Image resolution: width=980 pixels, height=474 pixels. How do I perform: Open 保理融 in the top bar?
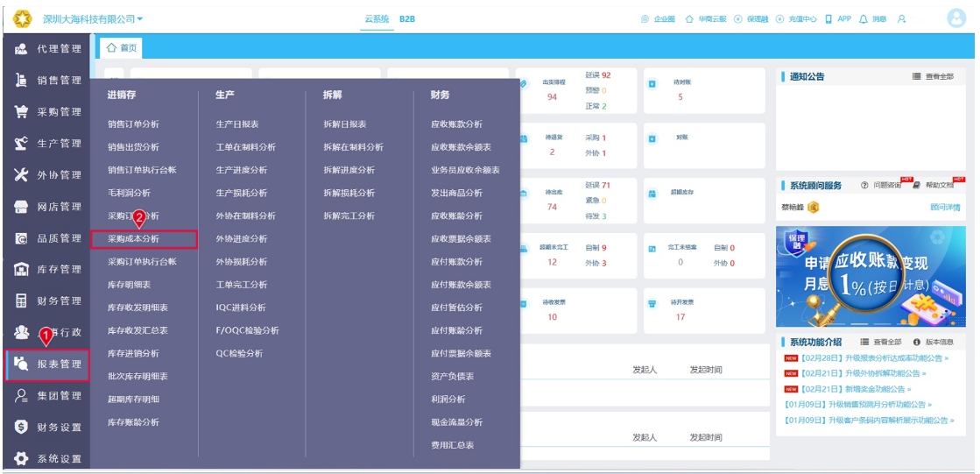pyautogui.click(x=751, y=19)
